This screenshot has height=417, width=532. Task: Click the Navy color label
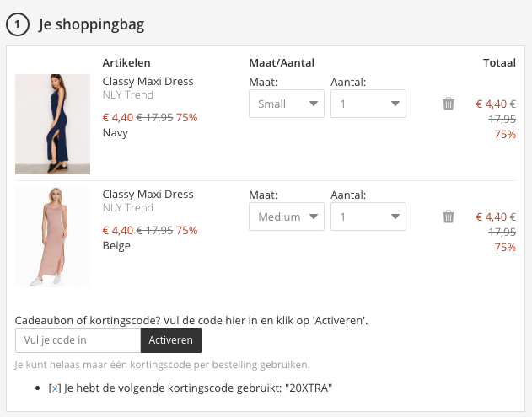tap(115, 132)
